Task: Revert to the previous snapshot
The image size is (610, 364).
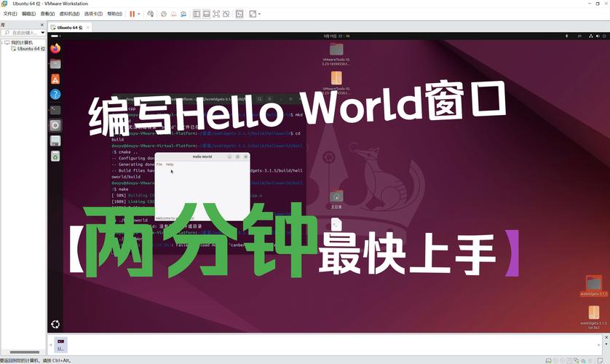Action: 173,14
